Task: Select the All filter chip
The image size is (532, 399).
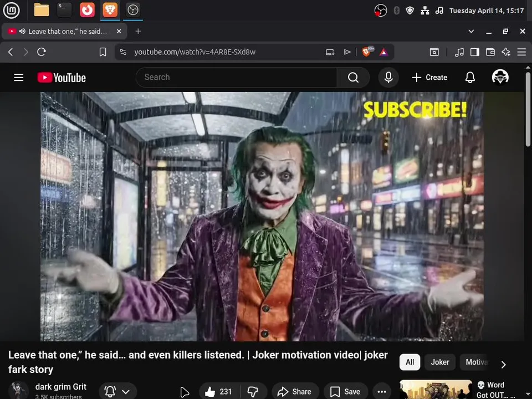Action: 410,362
